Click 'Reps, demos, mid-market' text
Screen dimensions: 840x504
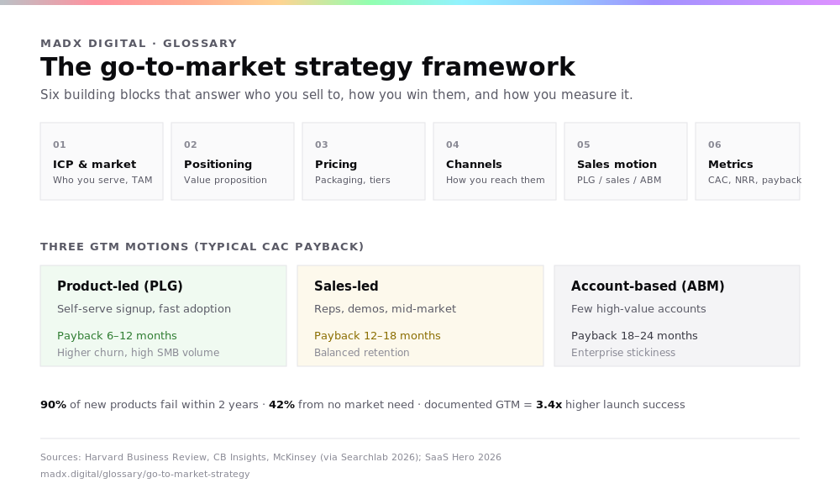tap(386, 309)
